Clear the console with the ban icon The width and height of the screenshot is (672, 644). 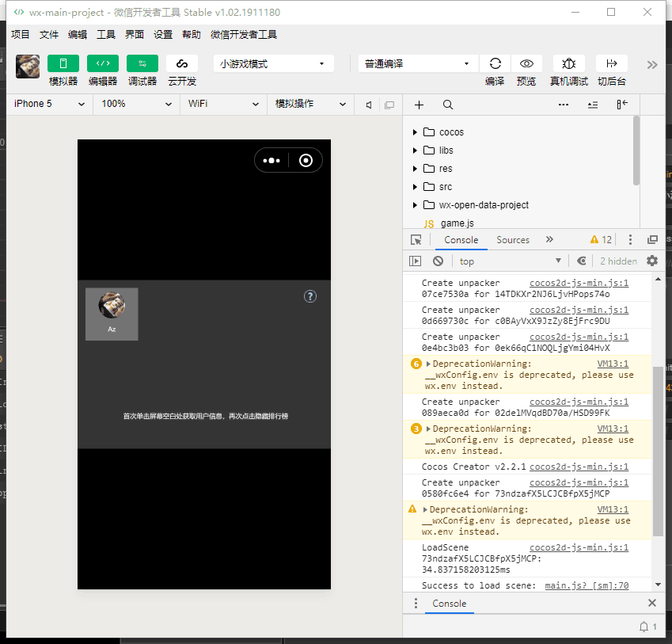[x=438, y=261]
